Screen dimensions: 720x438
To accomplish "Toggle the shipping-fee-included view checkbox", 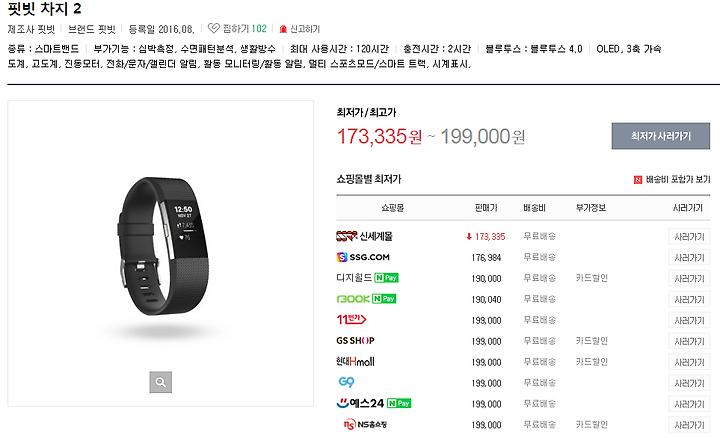I will [638, 180].
